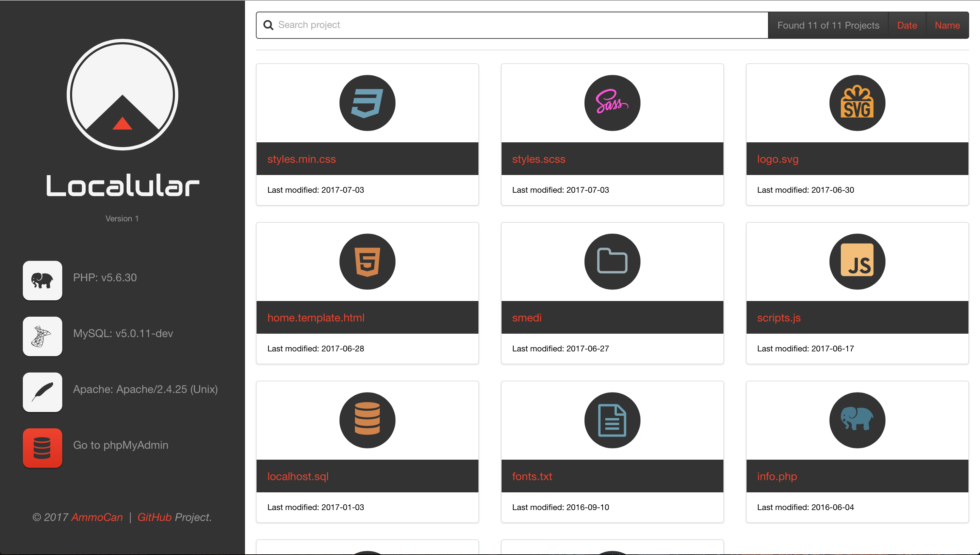The width and height of the screenshot is (980, 555).
Task: Focus the Search project field
Action: [x=518, y=25]
